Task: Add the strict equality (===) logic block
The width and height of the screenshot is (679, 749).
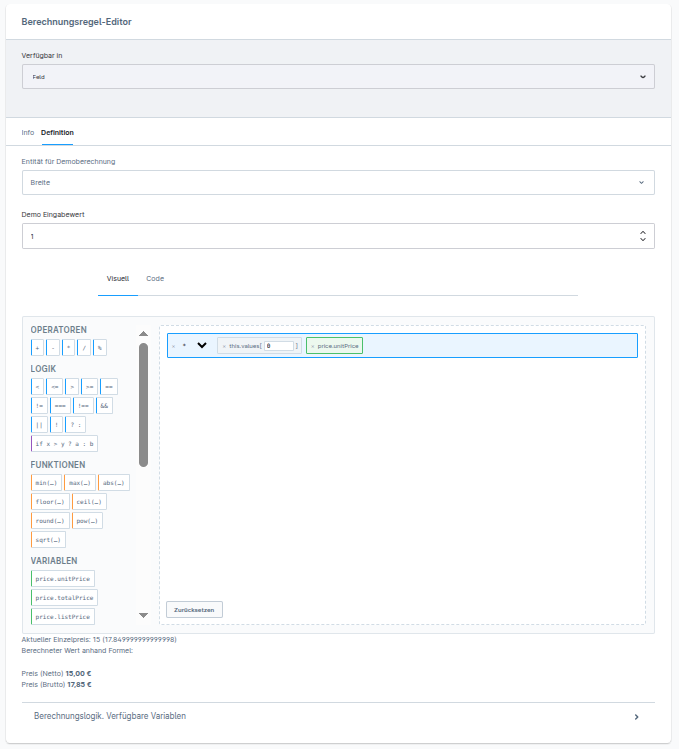Action: 60,406
